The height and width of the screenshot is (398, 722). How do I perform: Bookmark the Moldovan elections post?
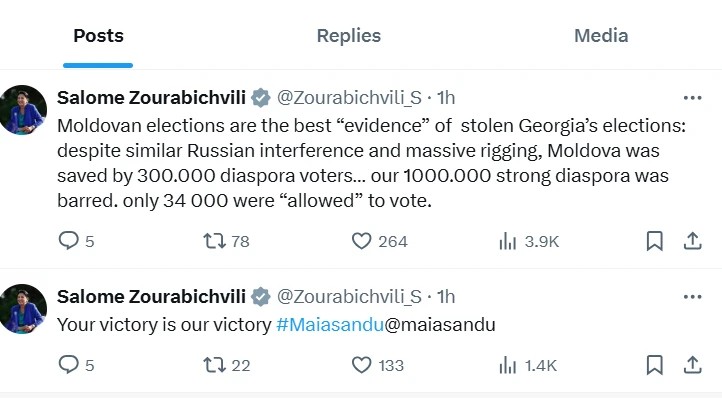[655, 241]
